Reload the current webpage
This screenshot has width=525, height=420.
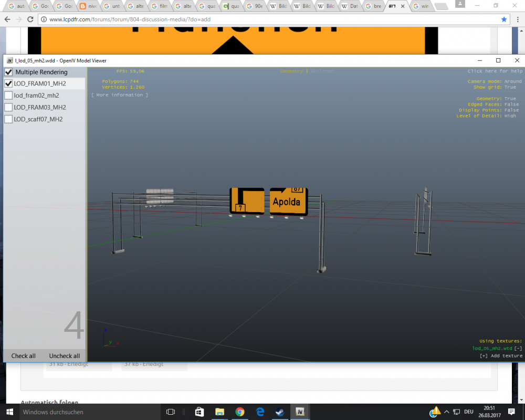point(31,19)
